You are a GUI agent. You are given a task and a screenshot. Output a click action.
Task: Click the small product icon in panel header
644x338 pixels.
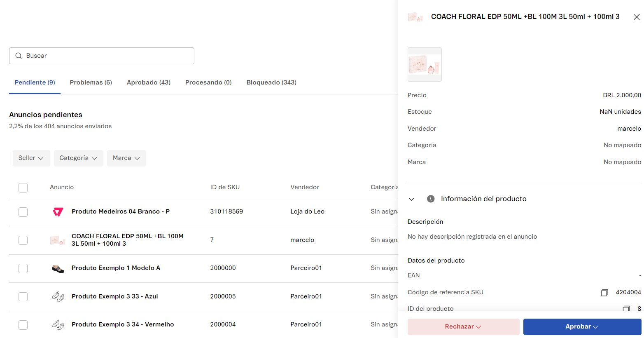[415, 17]
